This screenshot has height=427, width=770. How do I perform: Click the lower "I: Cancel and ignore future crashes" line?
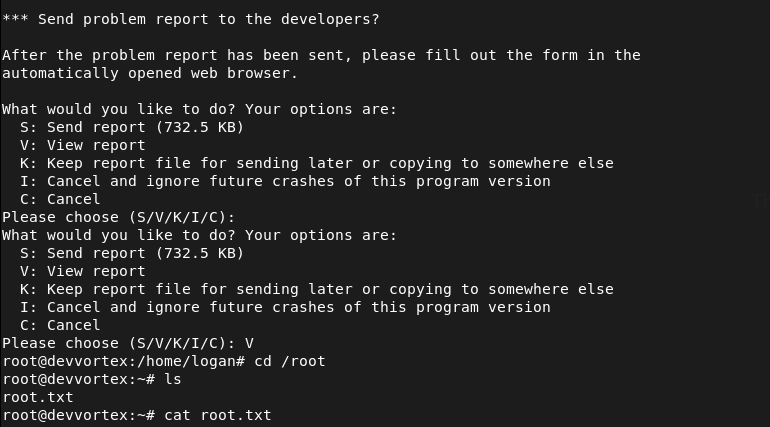[285, 307]
